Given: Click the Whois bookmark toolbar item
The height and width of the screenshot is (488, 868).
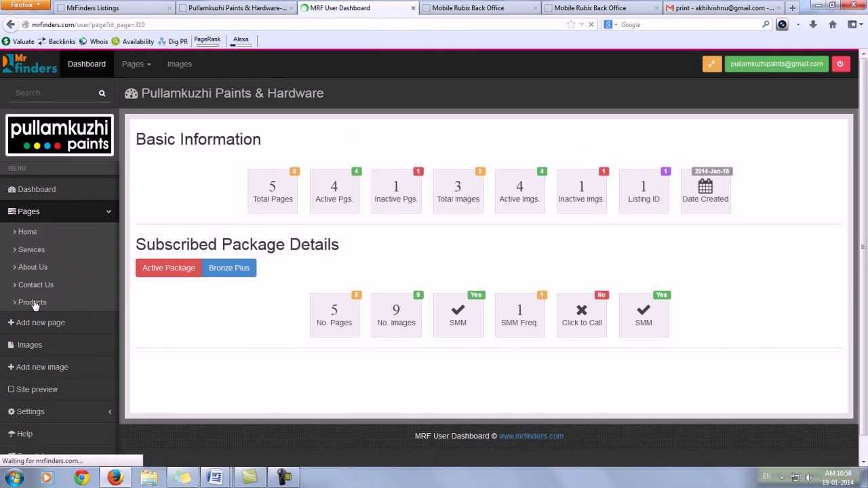Looking at the screenshot, I should (93, 41).
